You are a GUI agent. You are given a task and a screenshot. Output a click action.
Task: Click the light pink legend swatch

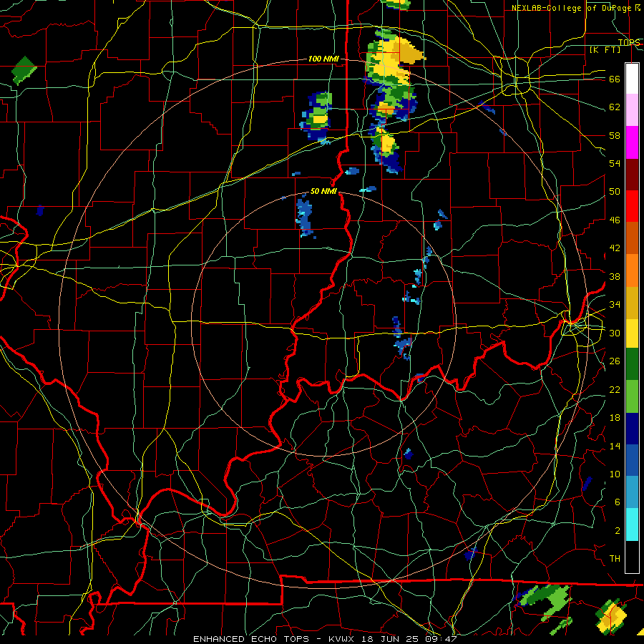(632, 109)
